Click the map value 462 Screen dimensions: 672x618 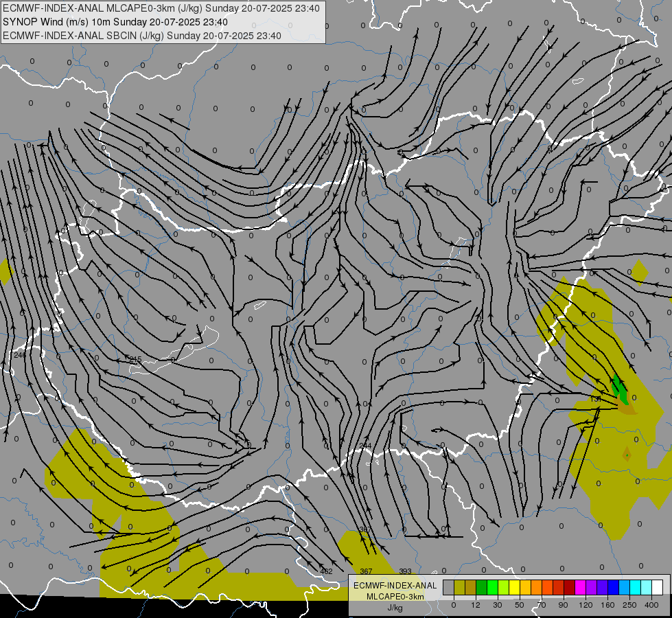[326, 571]
